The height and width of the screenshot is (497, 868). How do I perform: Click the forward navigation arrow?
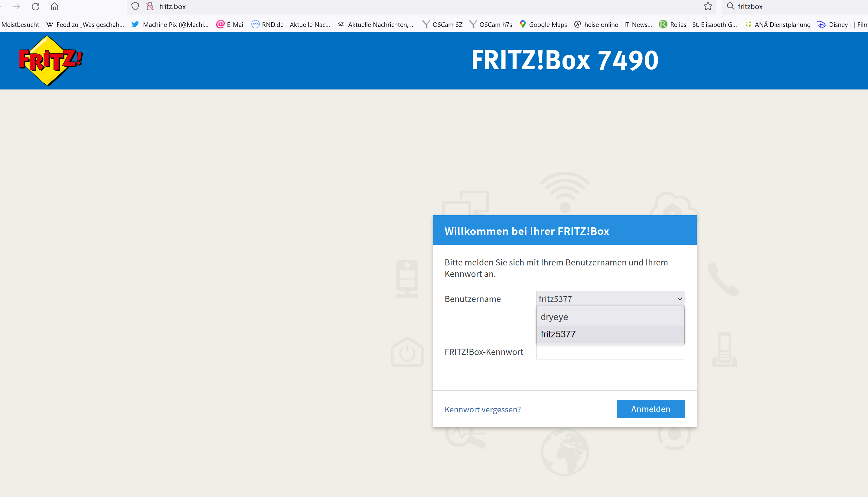[16, 6]
